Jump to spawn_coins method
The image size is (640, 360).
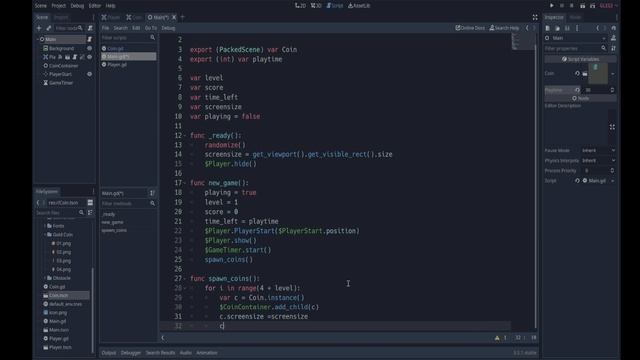[114, 231]
